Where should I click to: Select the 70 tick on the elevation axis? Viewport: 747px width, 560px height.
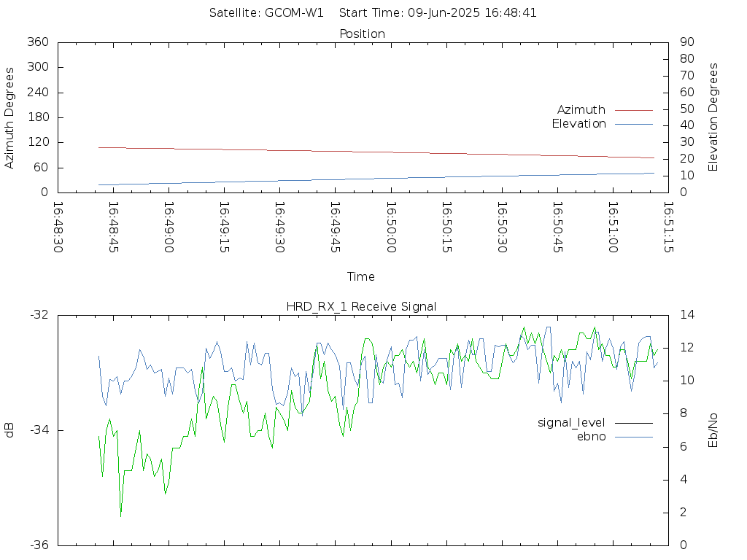pos(687,75)
